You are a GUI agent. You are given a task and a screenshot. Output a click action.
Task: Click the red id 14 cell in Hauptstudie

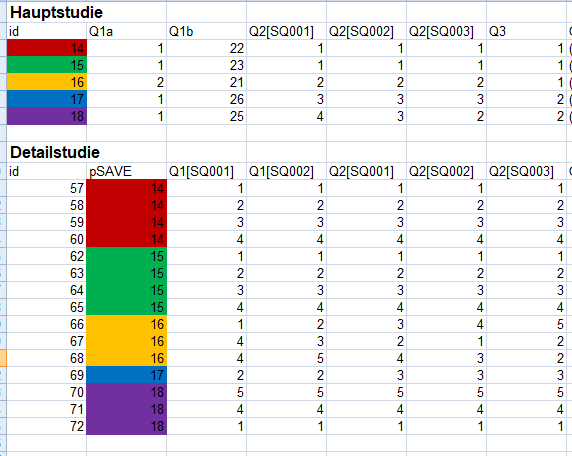47,48
